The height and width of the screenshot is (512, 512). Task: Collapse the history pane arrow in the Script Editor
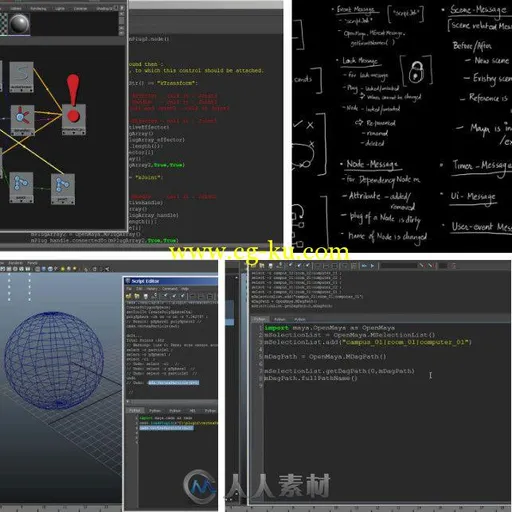pyautogui.click(x=128, y=402)
